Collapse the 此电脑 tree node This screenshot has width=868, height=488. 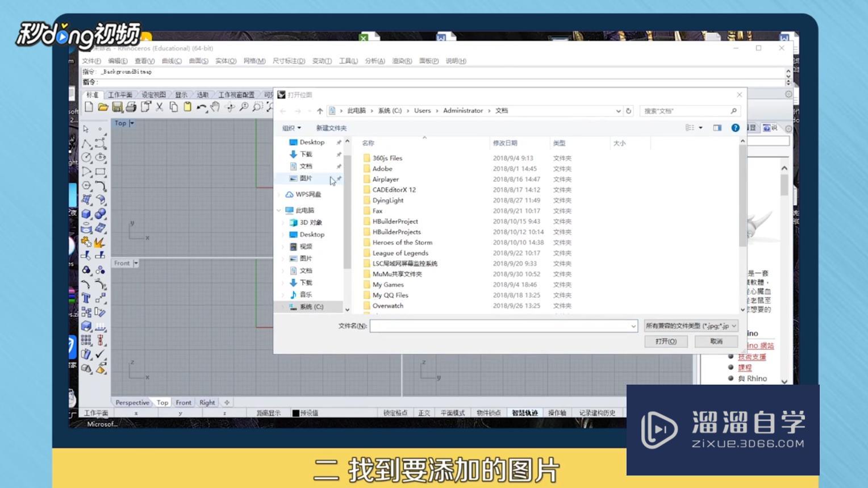click(279, 210)
